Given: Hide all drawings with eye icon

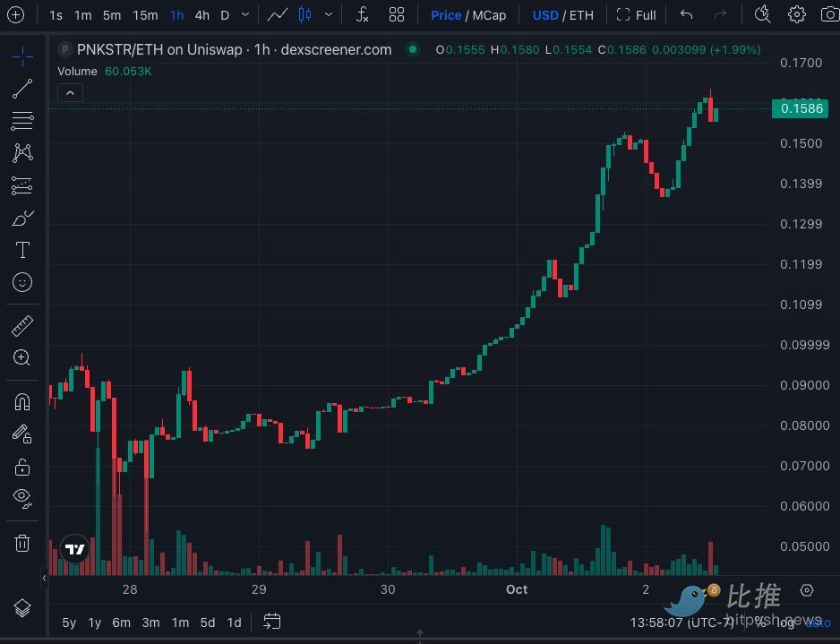Looking at the screenshot, I should 22,498.
